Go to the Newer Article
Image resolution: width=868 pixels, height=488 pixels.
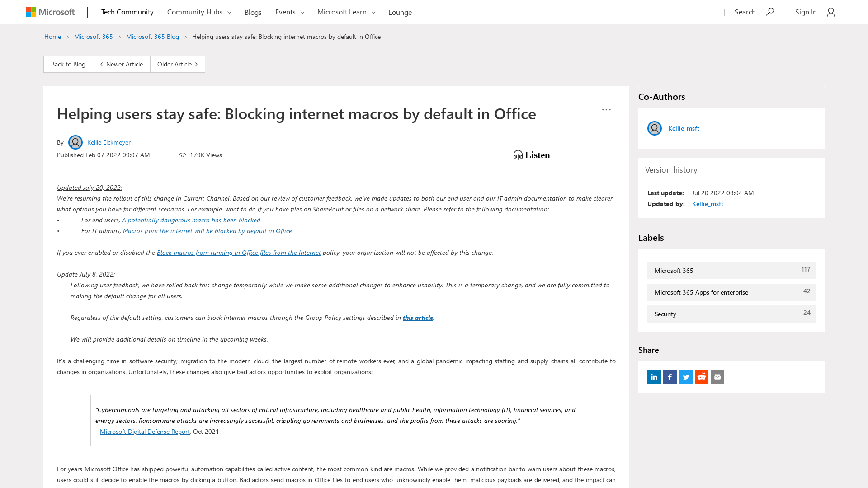pos(122,64)
